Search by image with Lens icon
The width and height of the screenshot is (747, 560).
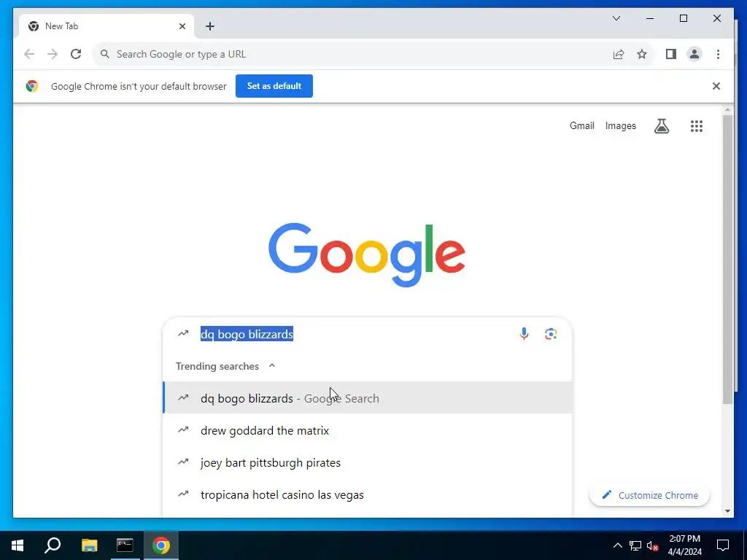pyautogui.click(x=551, y=334)
